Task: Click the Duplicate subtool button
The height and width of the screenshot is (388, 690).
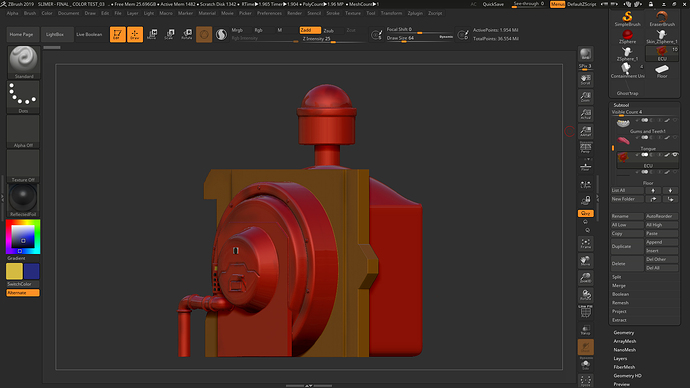Action: pyautogui.click(x=627, y=246)
